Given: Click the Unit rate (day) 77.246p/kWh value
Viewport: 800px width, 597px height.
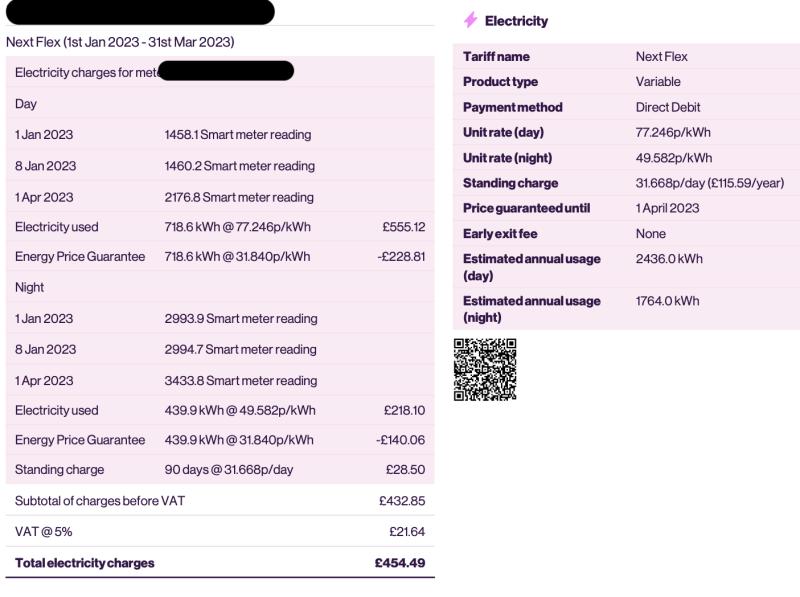Looking at the screenshot, I should click(673, 132).
